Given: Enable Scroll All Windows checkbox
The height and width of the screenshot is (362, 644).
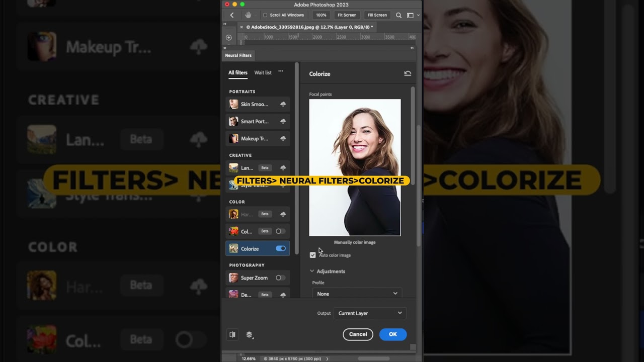Looking at the screenshot, I should pyautogui.click(x=265, y=15).
